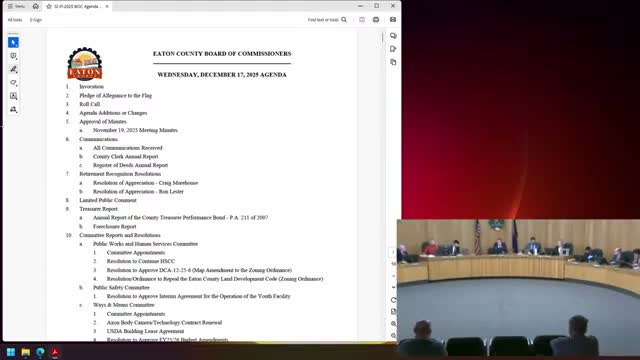Open Microsoft Edge from the taskbar
The height and width of the screenshot is (360, 640).
coord(40,352)
